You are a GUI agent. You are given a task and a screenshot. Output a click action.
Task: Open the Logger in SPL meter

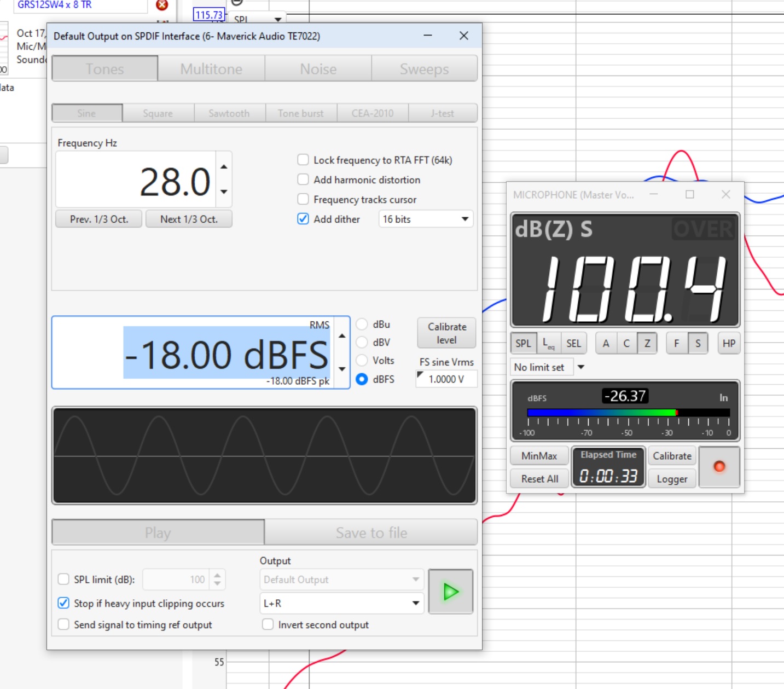(672, 479)
